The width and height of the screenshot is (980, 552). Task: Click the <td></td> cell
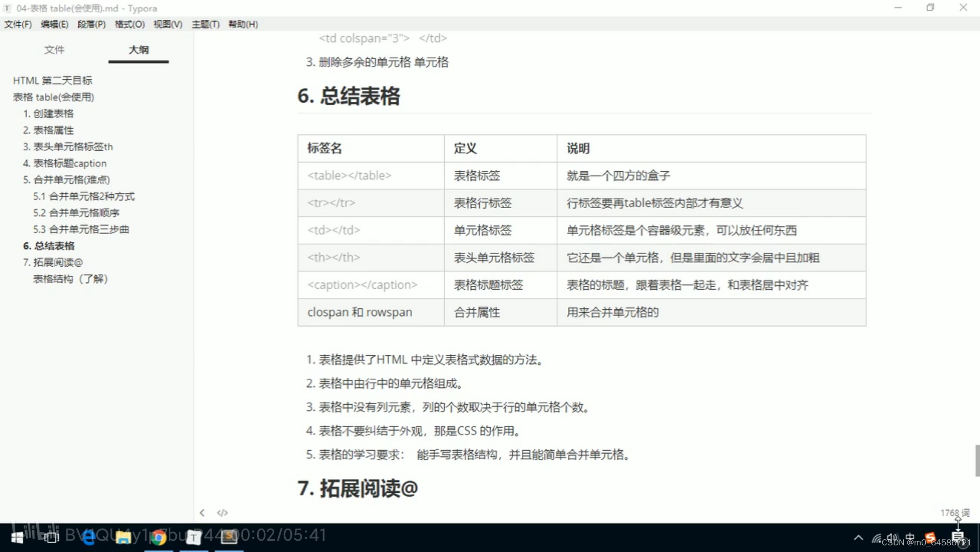tap(371, 231)
